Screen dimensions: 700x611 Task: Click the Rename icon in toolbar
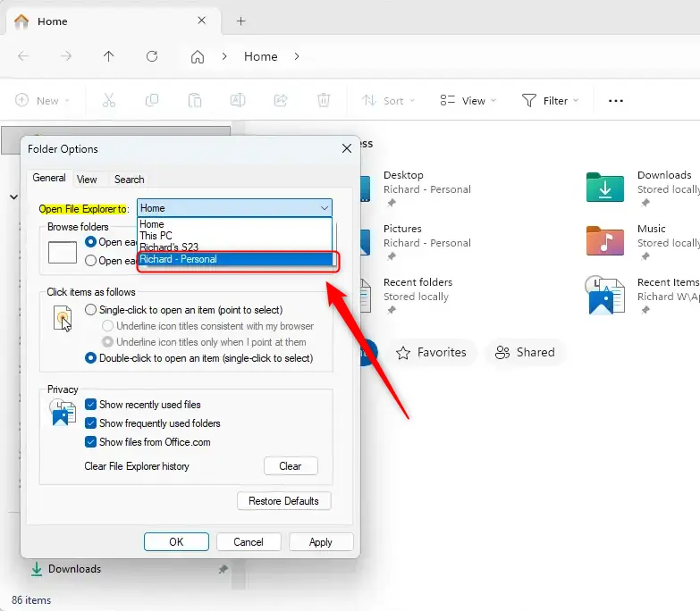[238, 100]
